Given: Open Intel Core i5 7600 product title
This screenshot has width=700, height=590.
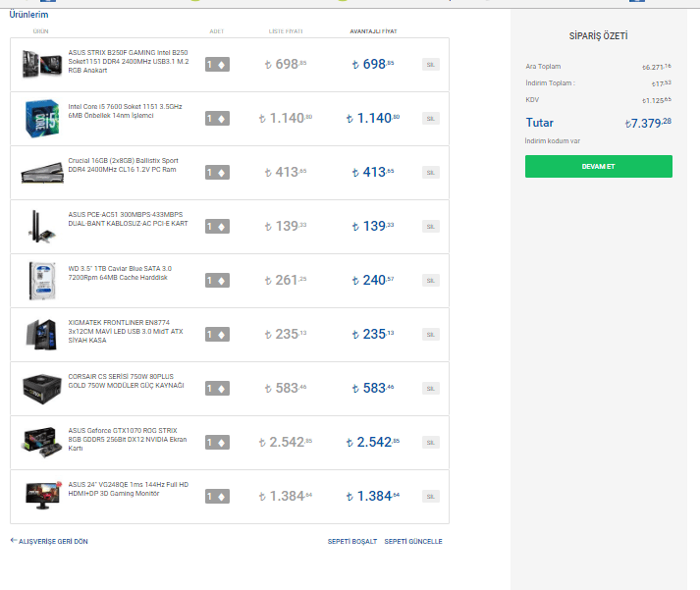Looking at the screenshot, I should click(x=125, y=111).
